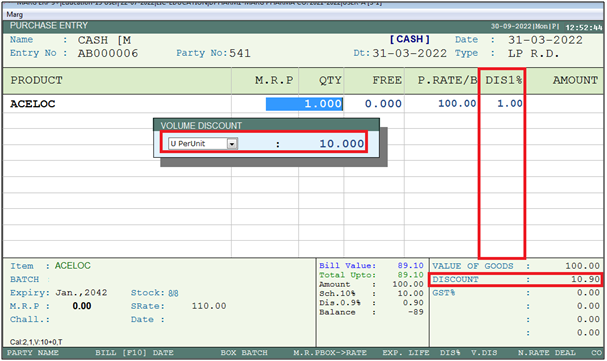Viewport: 607px width, 361px height.
Task: Click the clock 12:52:44 in header
Action: pyautogui.click(x=584, y=27)
